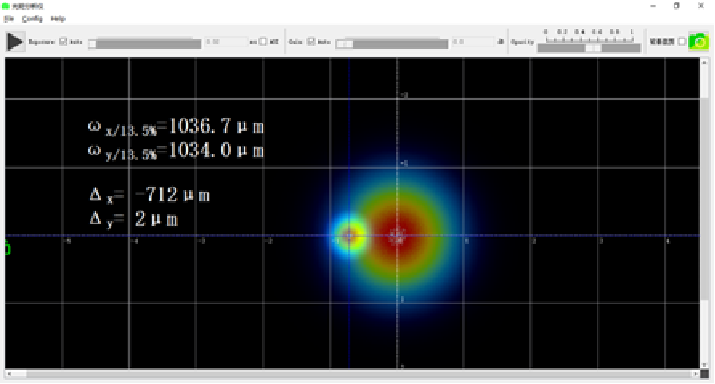
Task: Click the Δx -712 μm readout
Action: pos(150,195)
